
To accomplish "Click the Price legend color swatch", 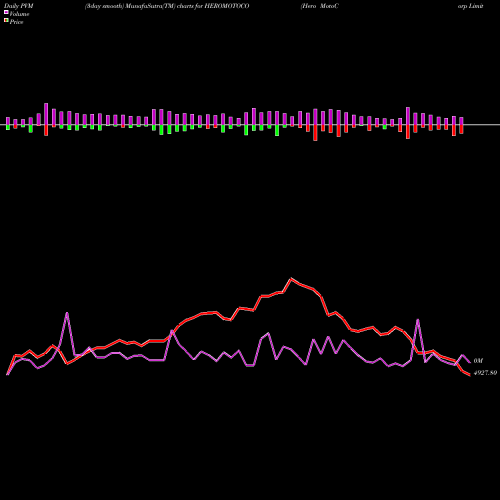I will pos(6,21).
